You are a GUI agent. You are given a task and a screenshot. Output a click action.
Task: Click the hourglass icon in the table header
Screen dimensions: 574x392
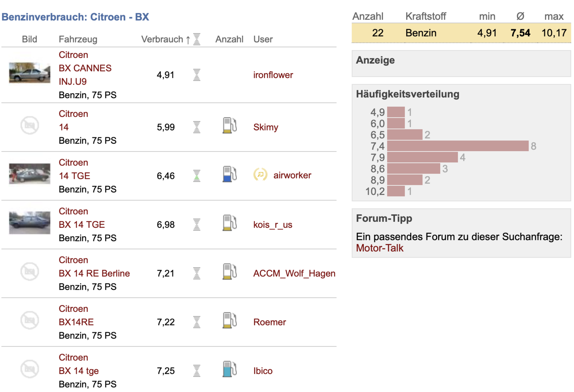[x=197, y=39]
